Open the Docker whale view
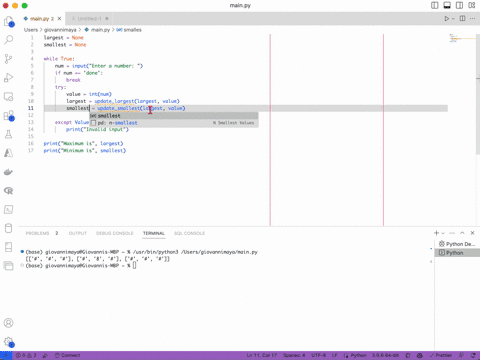The height and width of the screenshot is (360, 480). pyautogui.click(x=9, y=172)
